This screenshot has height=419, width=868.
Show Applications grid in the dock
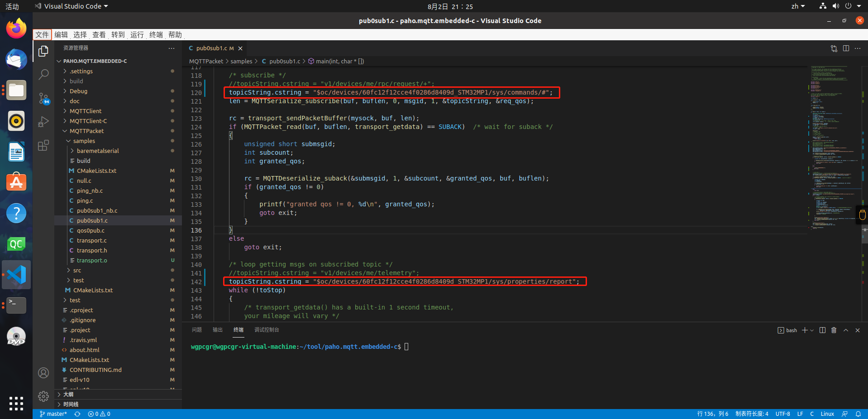click(x=16, y=403)
